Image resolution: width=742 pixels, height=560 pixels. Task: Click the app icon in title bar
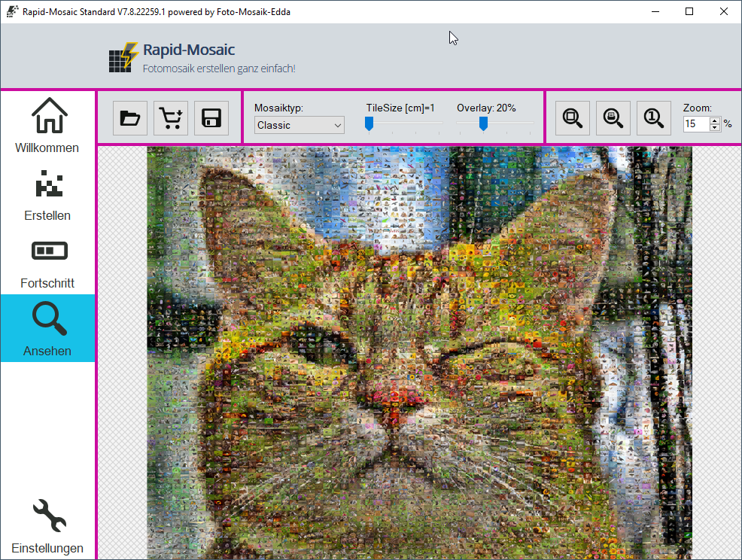[12, 11]
